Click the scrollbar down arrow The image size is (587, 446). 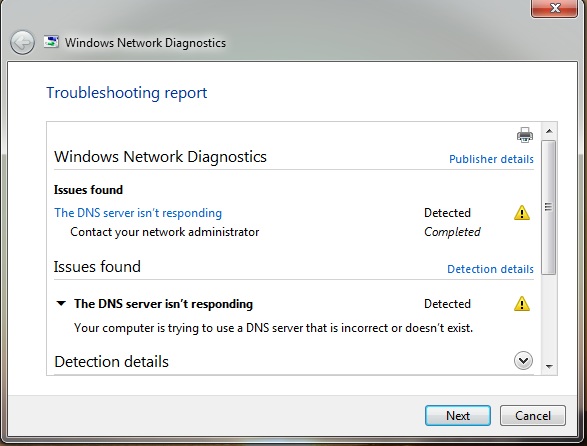[x=549, y=366]
